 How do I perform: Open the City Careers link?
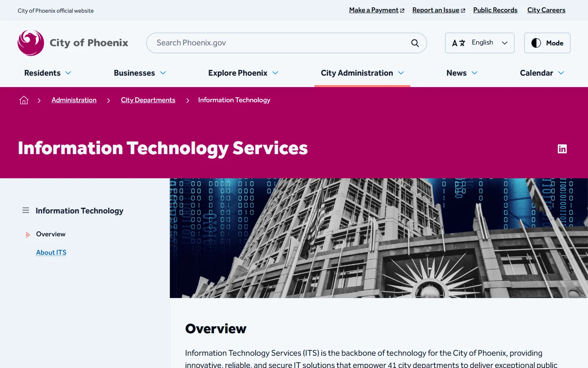[546, 10]
